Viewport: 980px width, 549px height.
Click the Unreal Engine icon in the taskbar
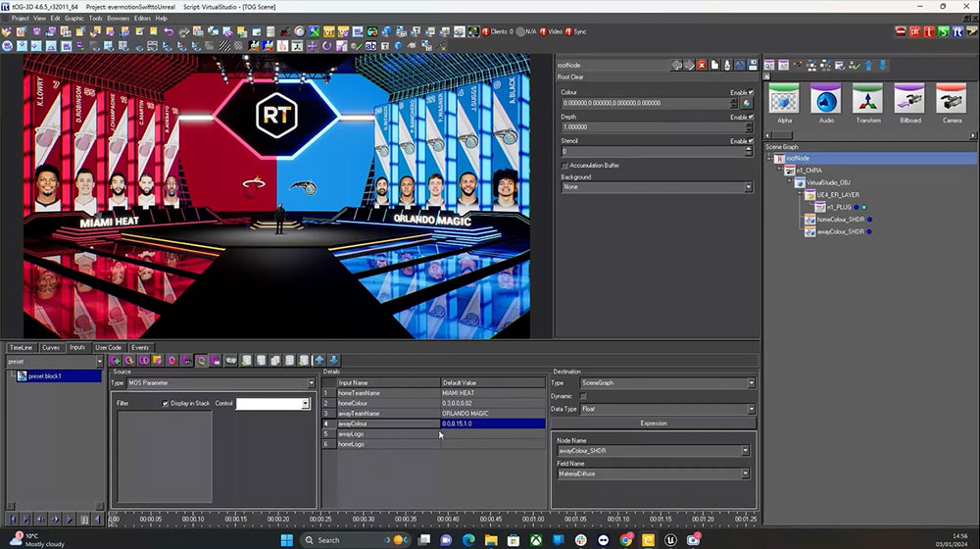point(670,539)
